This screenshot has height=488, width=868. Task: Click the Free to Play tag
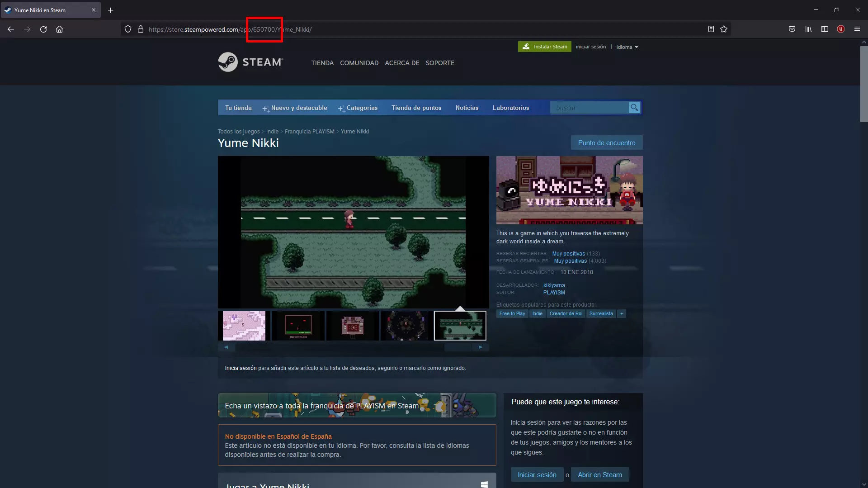pyautogui.click(x=512, y=313)
